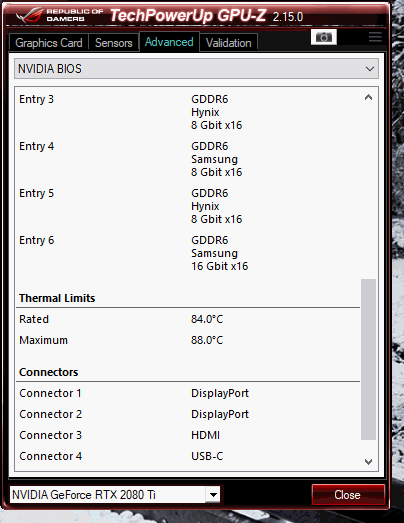
Task: Select the Connector 2 row
Action: pos(188,414)
